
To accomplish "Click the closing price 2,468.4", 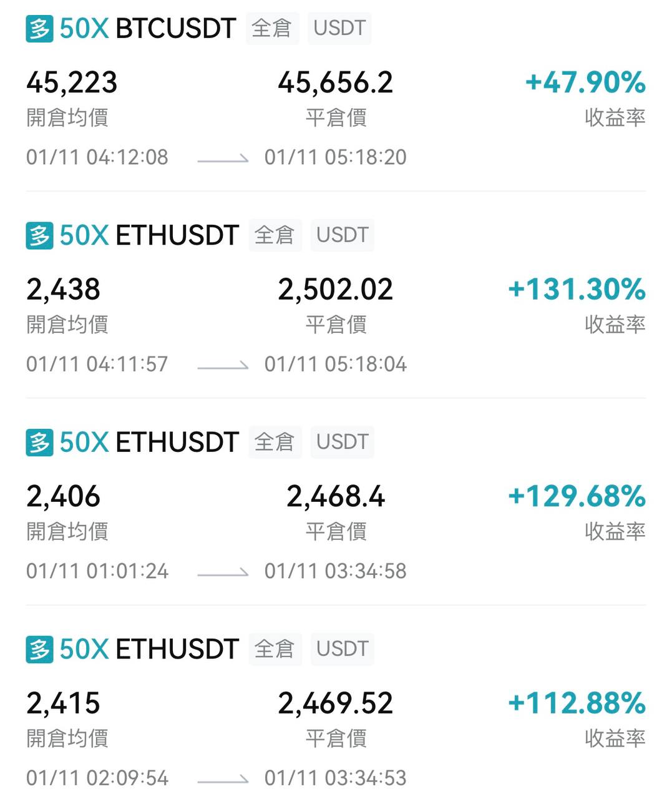I will (x=336, y=497).
